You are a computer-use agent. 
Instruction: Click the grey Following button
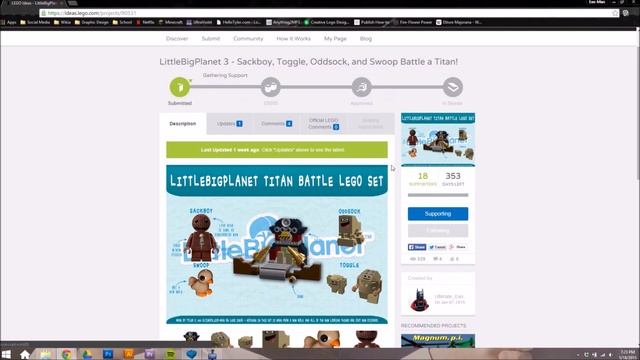pos(438,231)
